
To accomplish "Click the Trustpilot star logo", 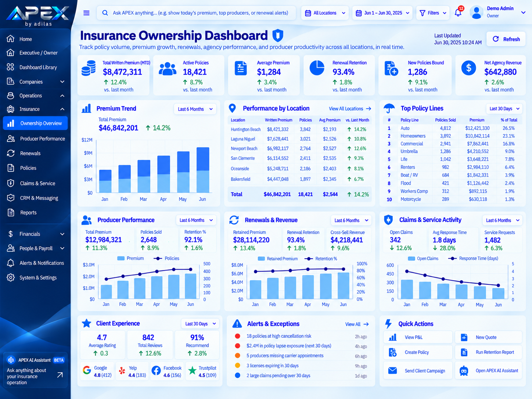I will (x=192, y=370).
